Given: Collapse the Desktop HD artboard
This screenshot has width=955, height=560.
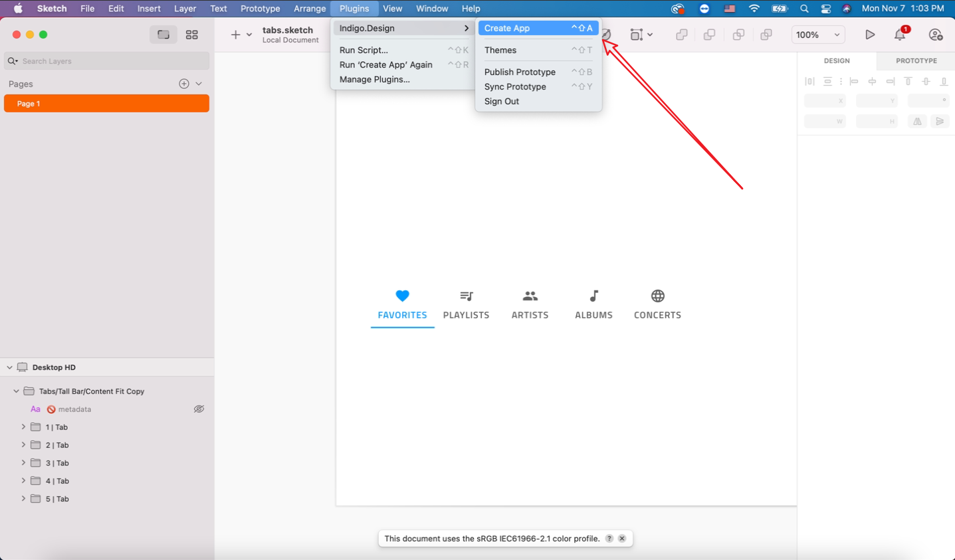Looking at the screenshot, I should click(x=9, y=367).
